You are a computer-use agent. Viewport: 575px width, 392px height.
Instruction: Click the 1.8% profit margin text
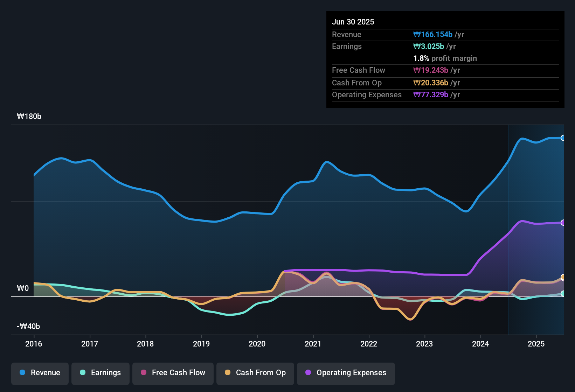pos(445,58)
